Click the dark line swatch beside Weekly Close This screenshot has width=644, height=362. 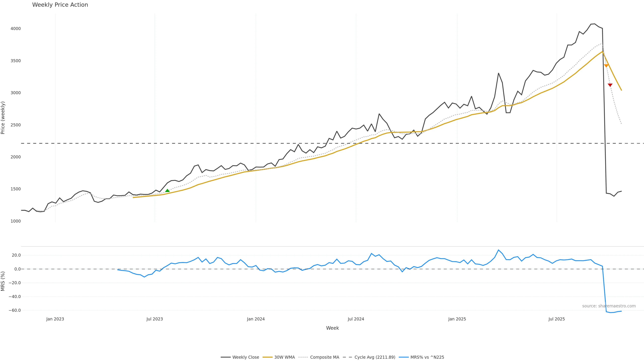coord(226,357)
